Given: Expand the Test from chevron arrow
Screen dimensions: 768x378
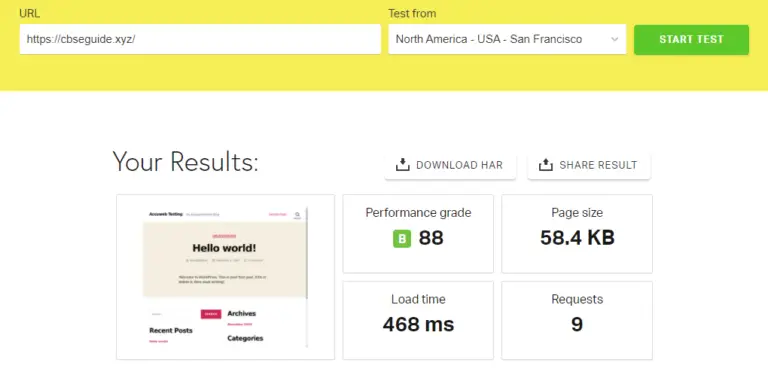Looking at the screenshot, I should pos(615,39).
